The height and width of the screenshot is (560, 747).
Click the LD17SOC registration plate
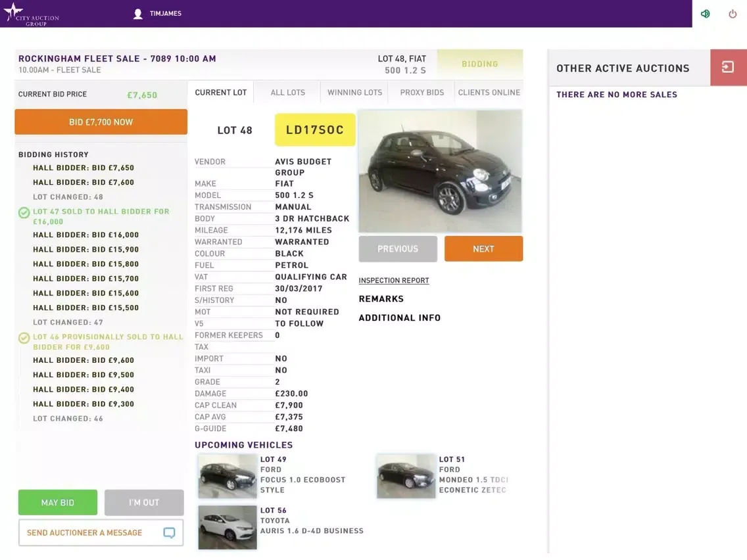[x=315, y=129]
